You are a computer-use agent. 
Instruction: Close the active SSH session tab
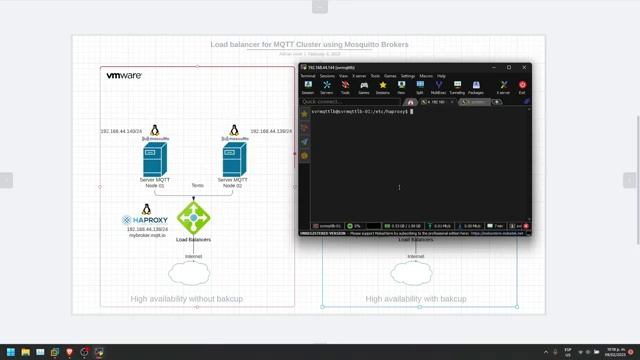pyautogui.click(x=452, y=102)
